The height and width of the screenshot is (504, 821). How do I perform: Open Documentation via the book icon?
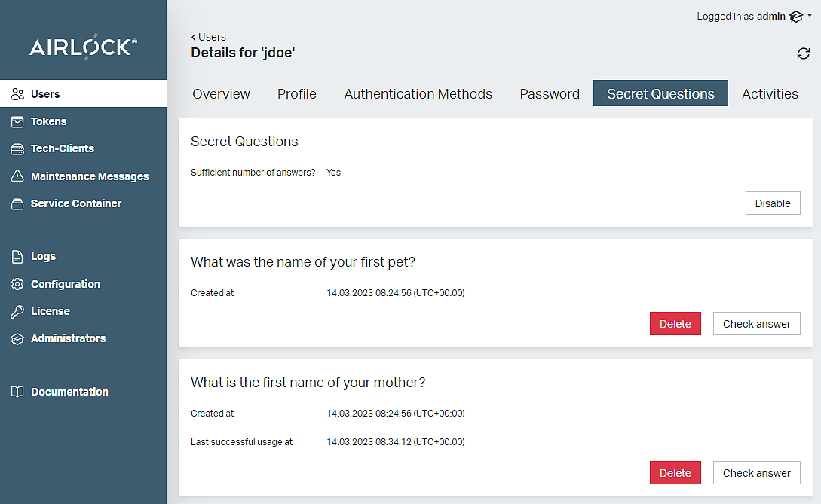coord(17,392)
